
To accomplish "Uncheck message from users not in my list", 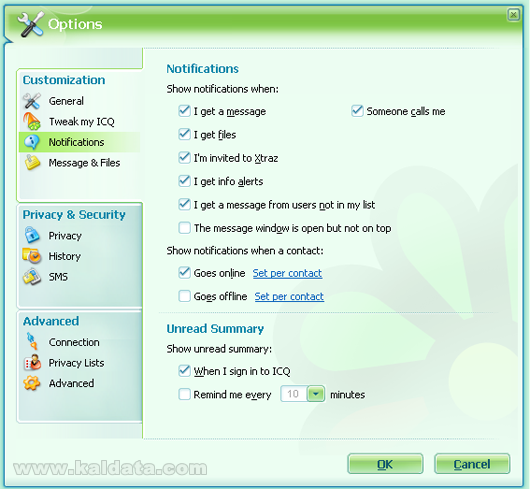I will coord(184,204).
